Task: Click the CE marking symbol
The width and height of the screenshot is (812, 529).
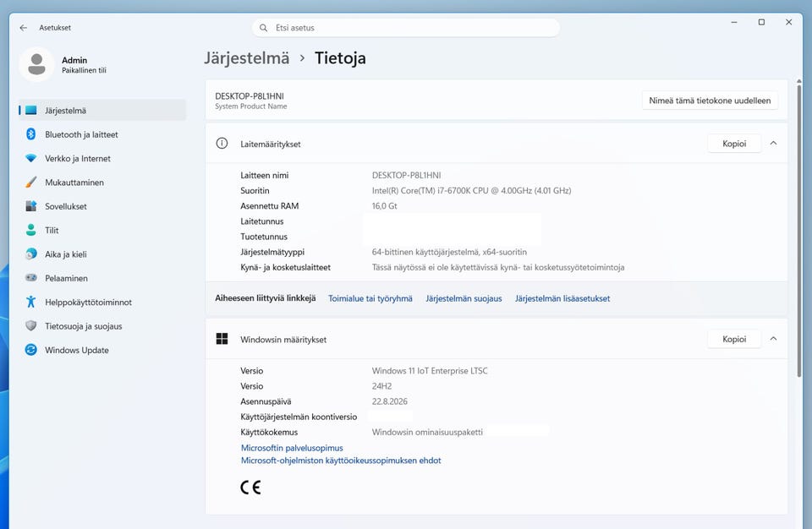Action: point(250,487)
